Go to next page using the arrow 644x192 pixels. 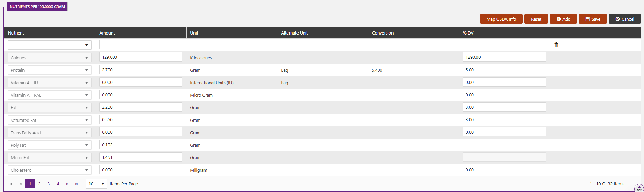[x=67, y=184]
